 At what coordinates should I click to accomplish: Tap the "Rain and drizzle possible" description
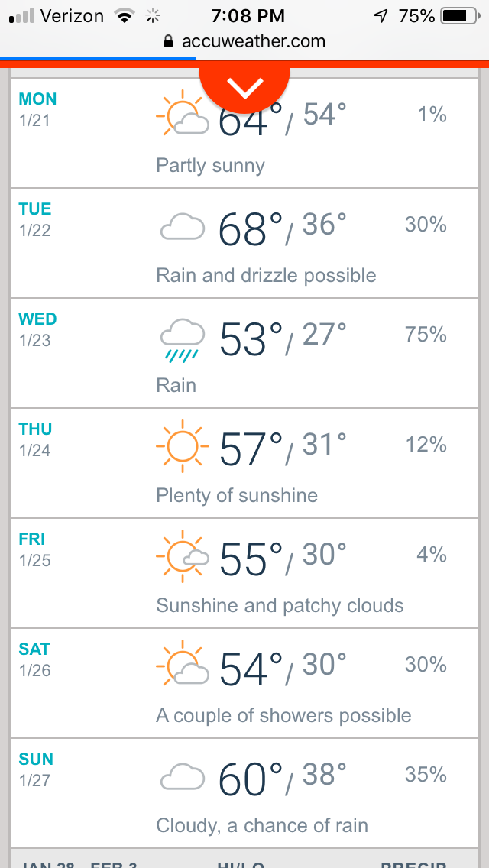click(266, 275)
